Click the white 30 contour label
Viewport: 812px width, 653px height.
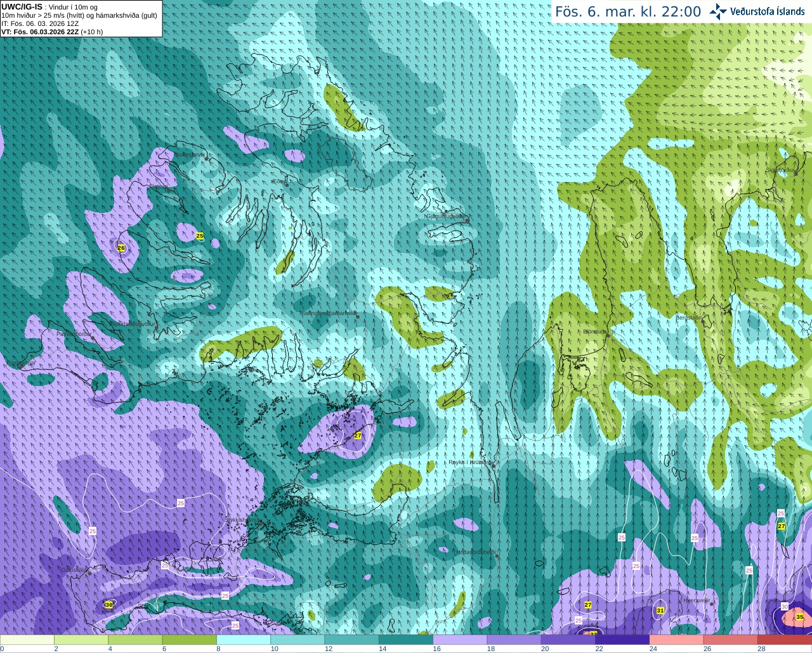point(785,607)
